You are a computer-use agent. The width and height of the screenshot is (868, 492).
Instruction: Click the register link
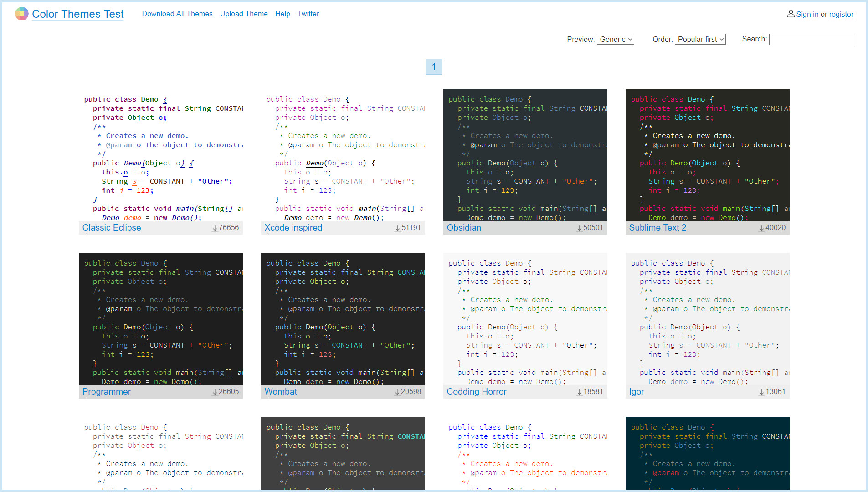pos(841,14)
